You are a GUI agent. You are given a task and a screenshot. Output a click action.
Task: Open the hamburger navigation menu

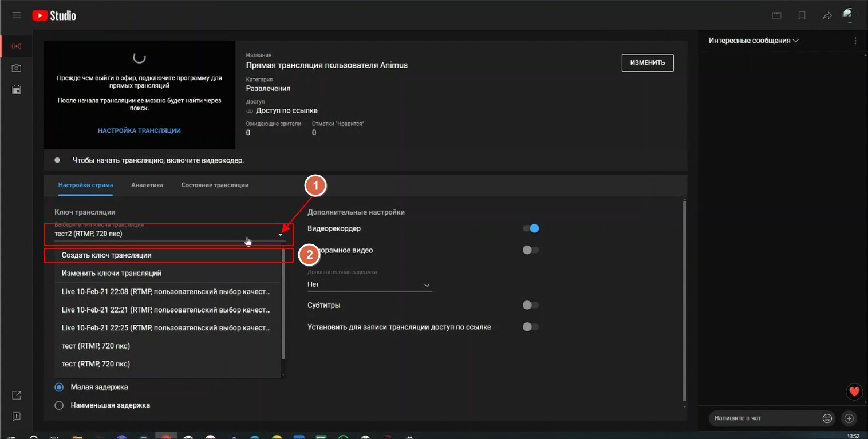(x=17, y=15)
